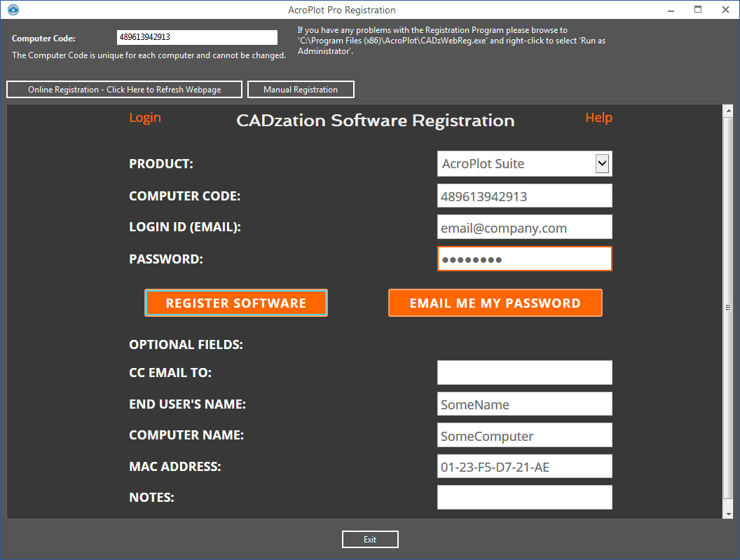Click the scrollbar down arrow
The height and width of the screenshot is (560, 740).
tap(729, 514)
